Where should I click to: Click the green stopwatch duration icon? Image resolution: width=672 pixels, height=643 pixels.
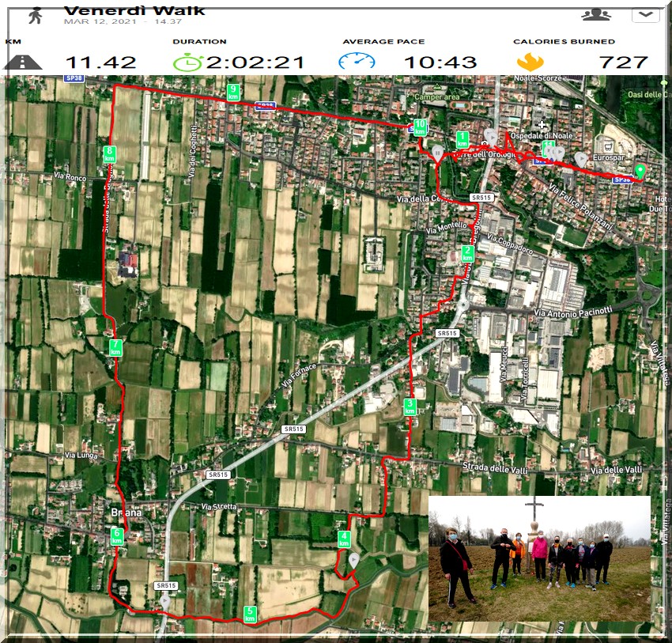pos(187,62)
